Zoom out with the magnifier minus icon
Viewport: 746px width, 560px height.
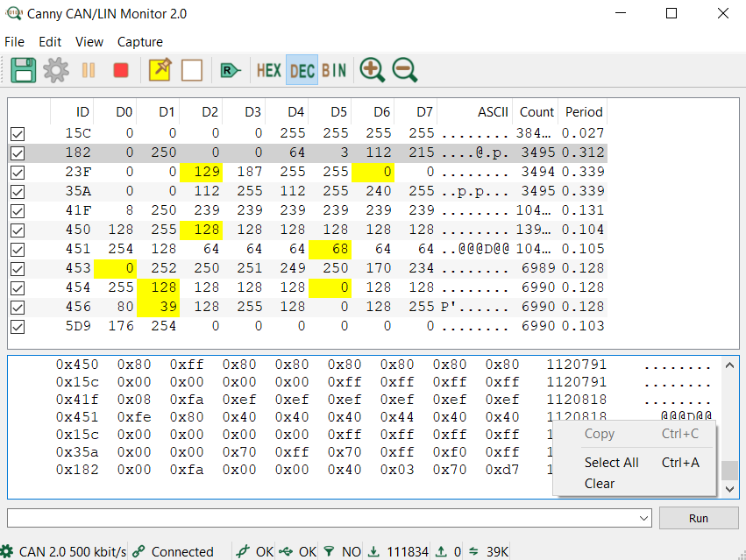405,70
